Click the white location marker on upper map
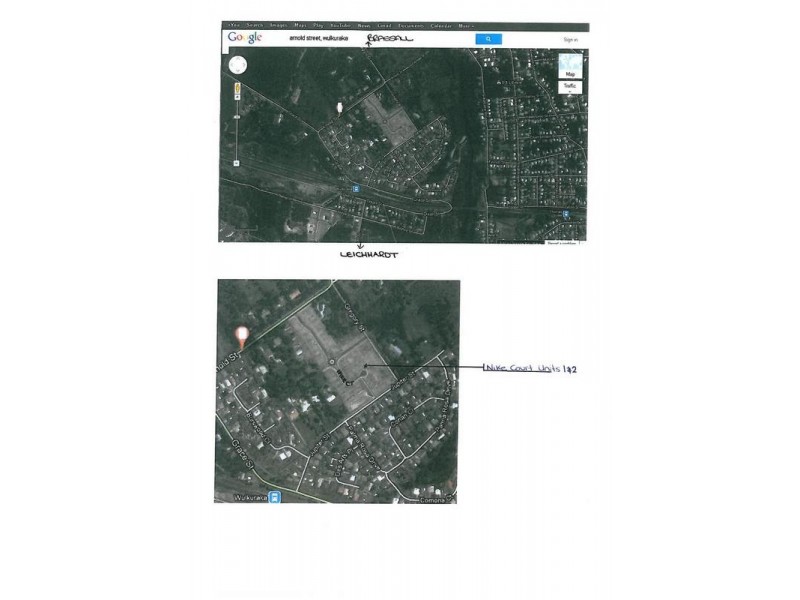800x600 pixels. (x=339, y=107)
